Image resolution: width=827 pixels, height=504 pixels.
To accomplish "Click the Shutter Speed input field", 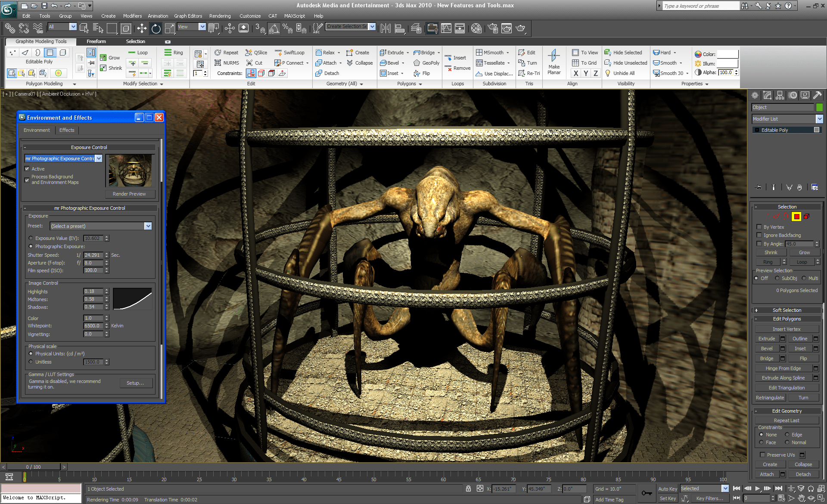I will tap(92, 255).
